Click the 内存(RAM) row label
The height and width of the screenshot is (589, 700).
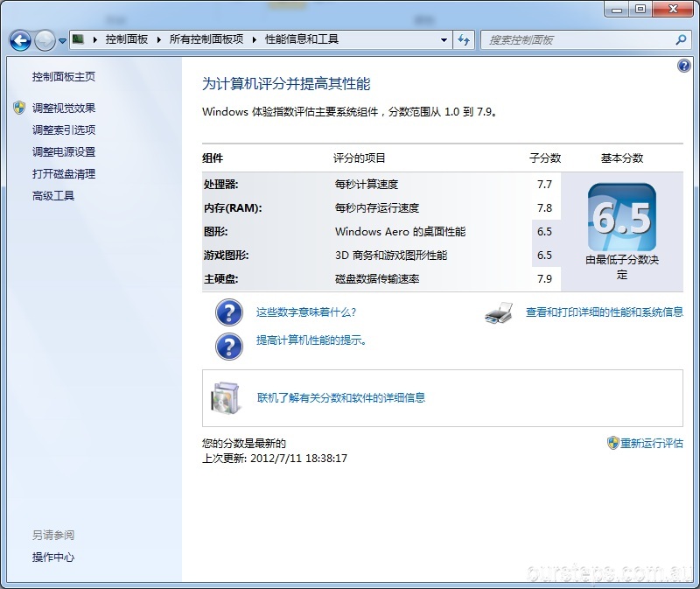point(233,207)
